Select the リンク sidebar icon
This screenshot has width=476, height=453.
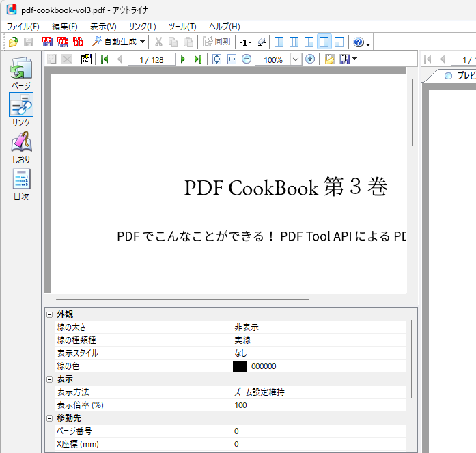[21, 109]
